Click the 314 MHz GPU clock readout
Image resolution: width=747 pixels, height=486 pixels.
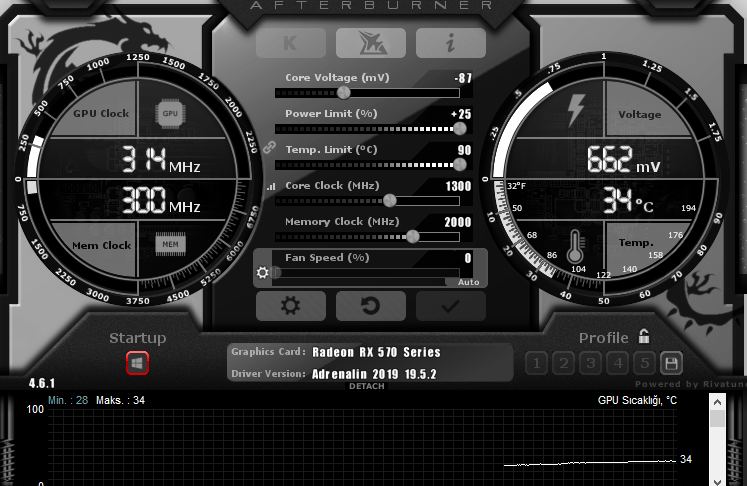pos(161,160)
